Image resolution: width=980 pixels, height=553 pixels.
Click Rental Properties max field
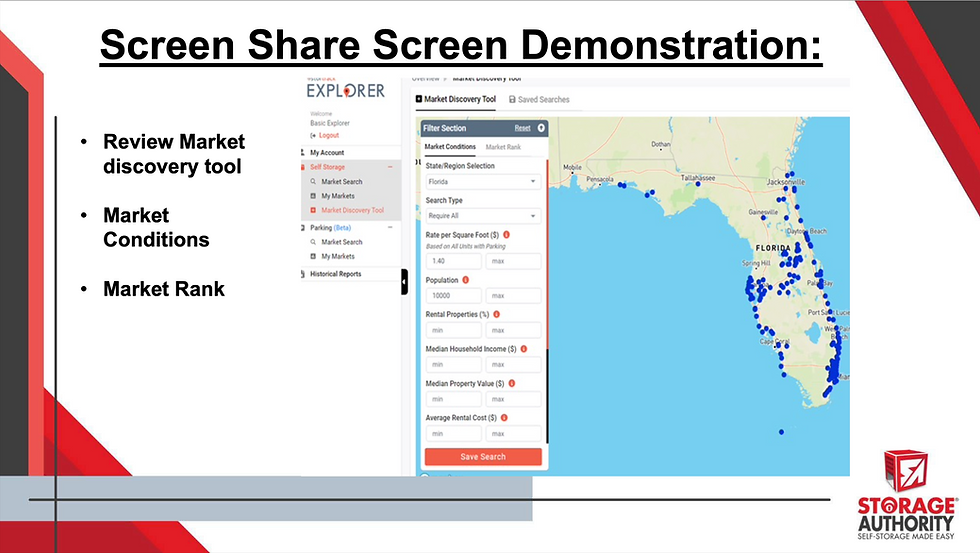point(513,330)
